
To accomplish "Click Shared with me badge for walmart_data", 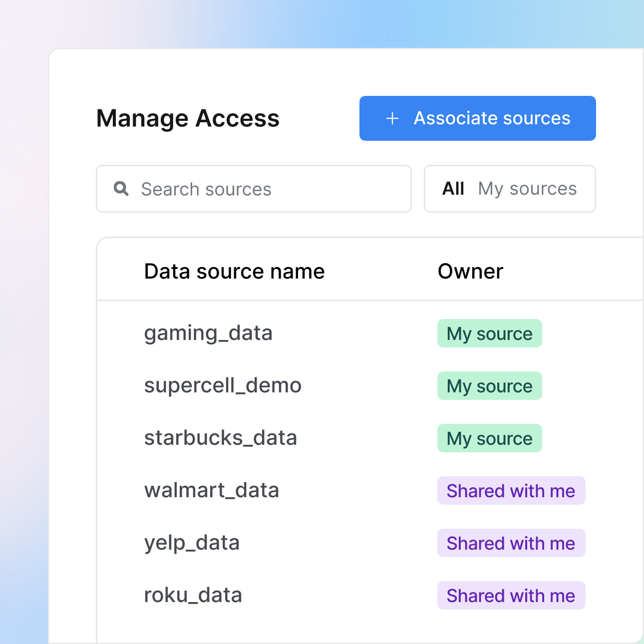I will click(511, 491).
